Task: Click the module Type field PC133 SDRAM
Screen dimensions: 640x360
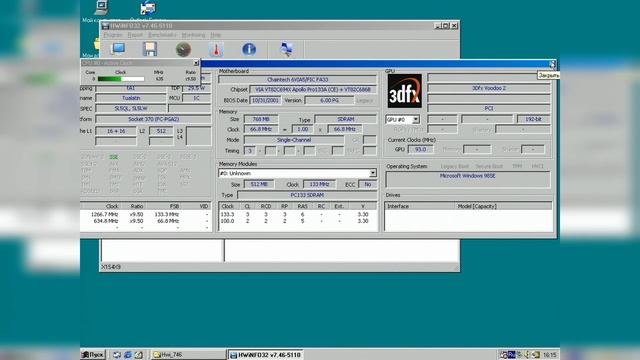Action: [x=307, y=195]
